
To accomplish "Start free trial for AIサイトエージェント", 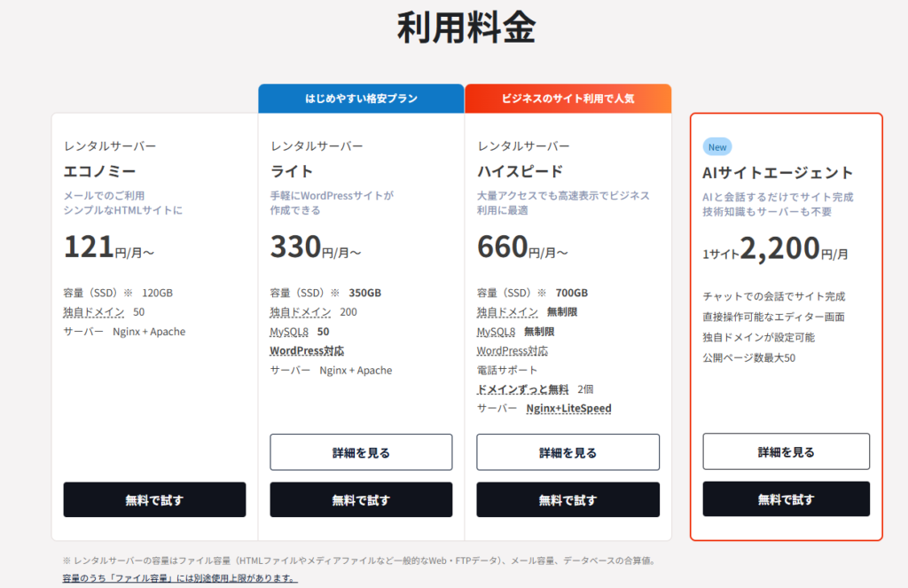I will pos(786,499).
